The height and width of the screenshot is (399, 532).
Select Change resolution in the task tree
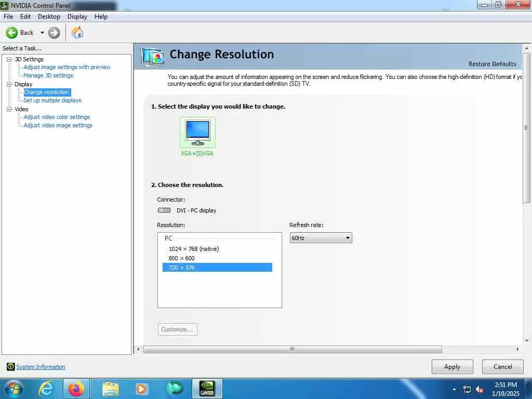(46, 92)
